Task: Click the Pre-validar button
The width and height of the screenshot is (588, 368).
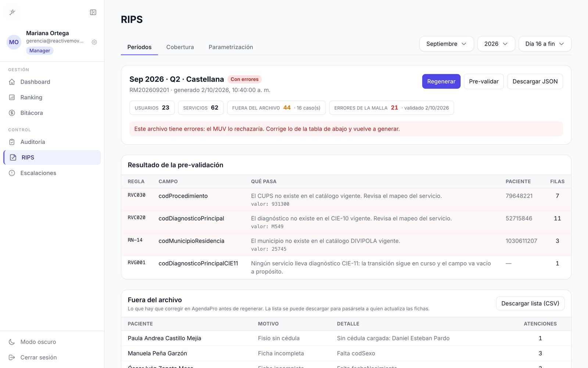Action: (x=484, y=81)
